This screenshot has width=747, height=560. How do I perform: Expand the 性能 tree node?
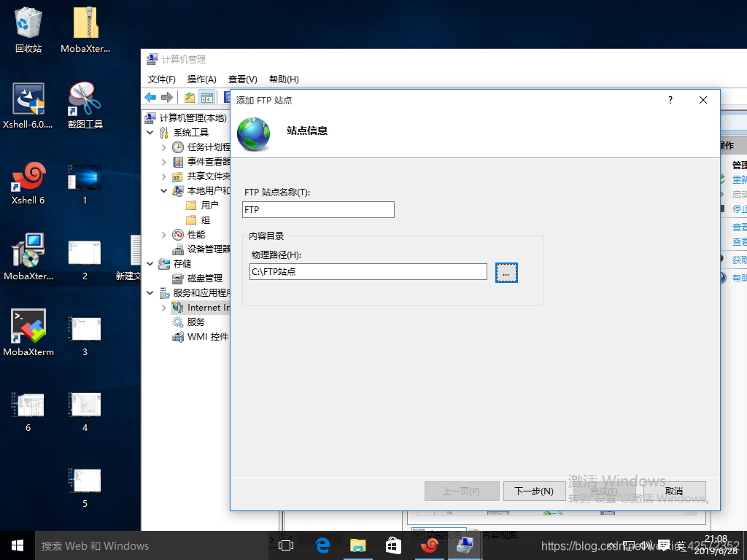point(164,235)
